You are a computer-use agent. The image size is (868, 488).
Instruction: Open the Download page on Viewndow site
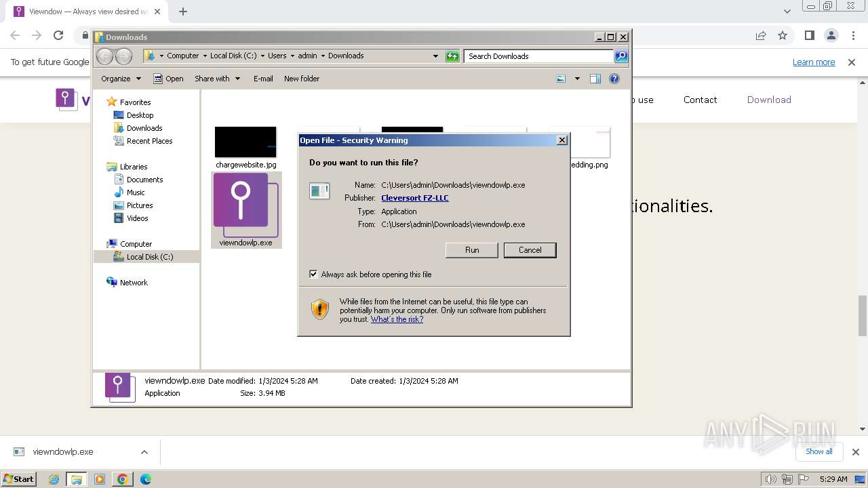tap(769, 100)
